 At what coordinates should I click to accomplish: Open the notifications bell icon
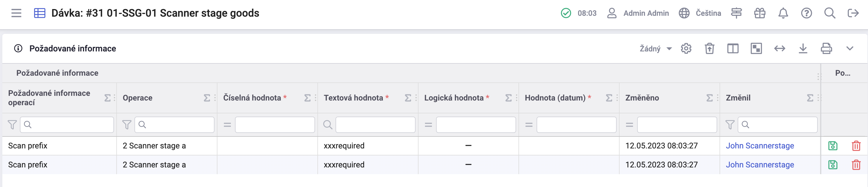click(783, 13)
